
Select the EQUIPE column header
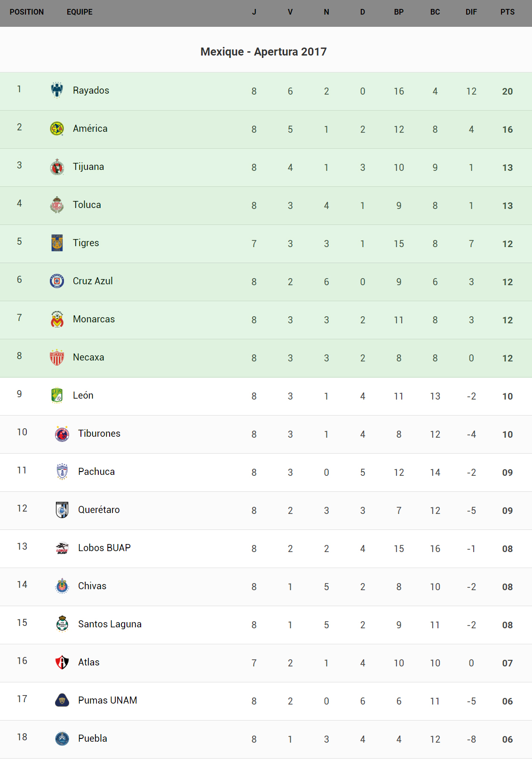coord(79,12)
